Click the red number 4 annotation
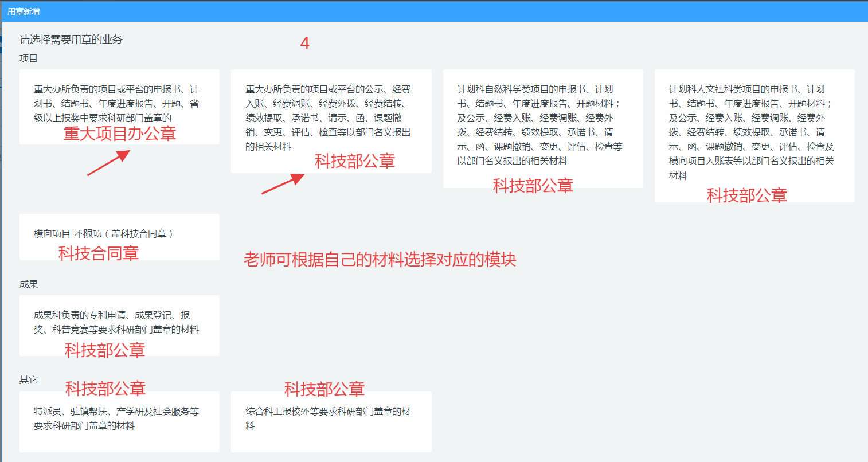The image size is (868, 462). tap(305, 43)
